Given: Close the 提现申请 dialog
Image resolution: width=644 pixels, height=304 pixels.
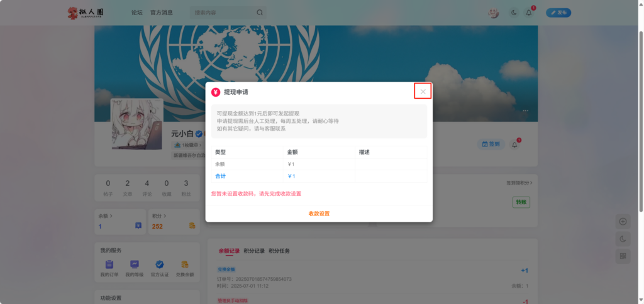Looking at the screenshot, I should [x=423, y=92].
